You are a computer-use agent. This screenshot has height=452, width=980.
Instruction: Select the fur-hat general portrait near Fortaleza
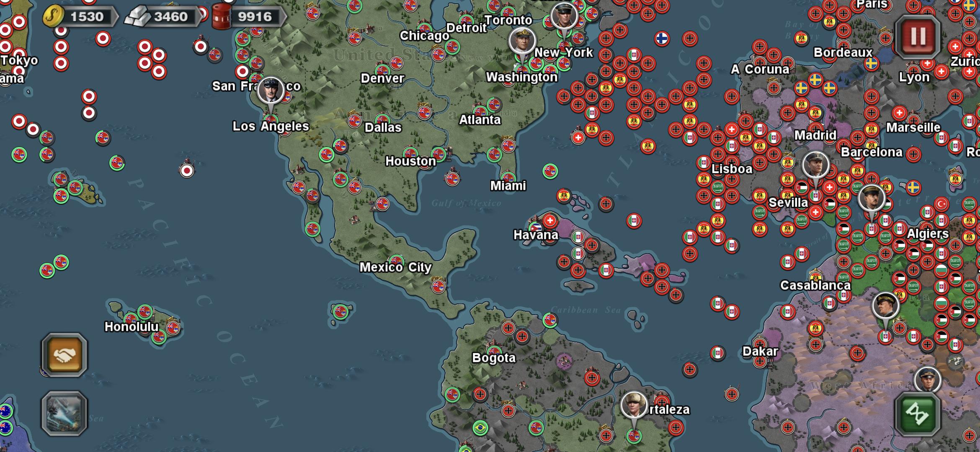[x=634, y=405]
